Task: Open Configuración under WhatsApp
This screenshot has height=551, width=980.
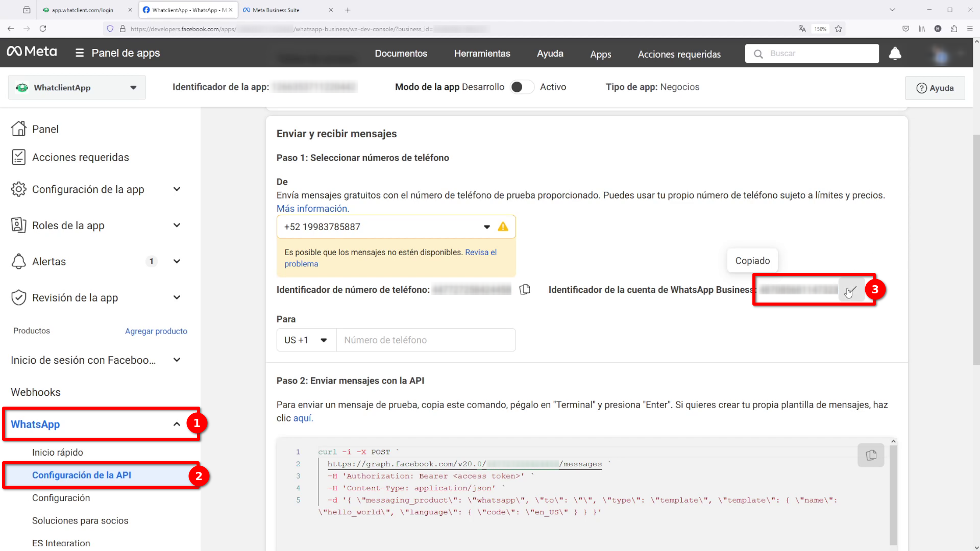Action: pos(61,498)
